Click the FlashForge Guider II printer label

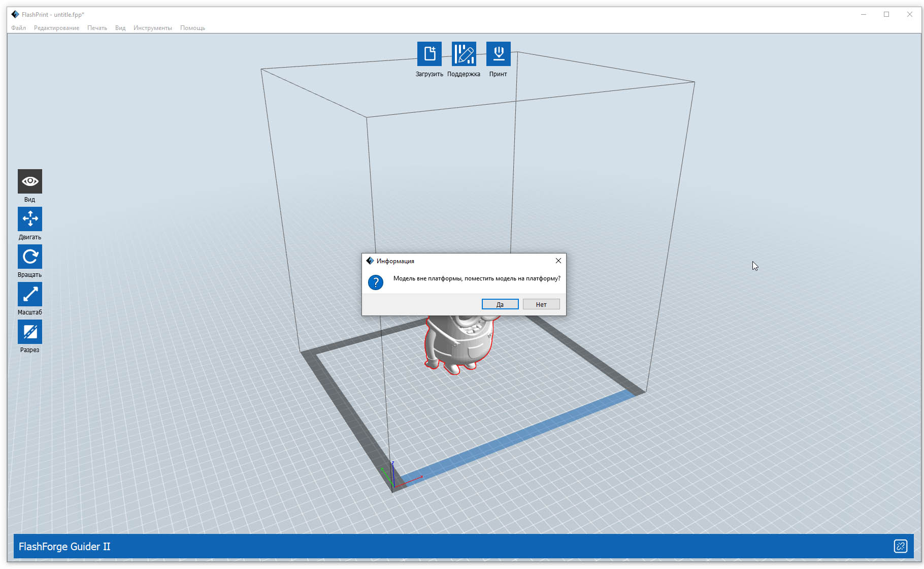coord(64,547)
